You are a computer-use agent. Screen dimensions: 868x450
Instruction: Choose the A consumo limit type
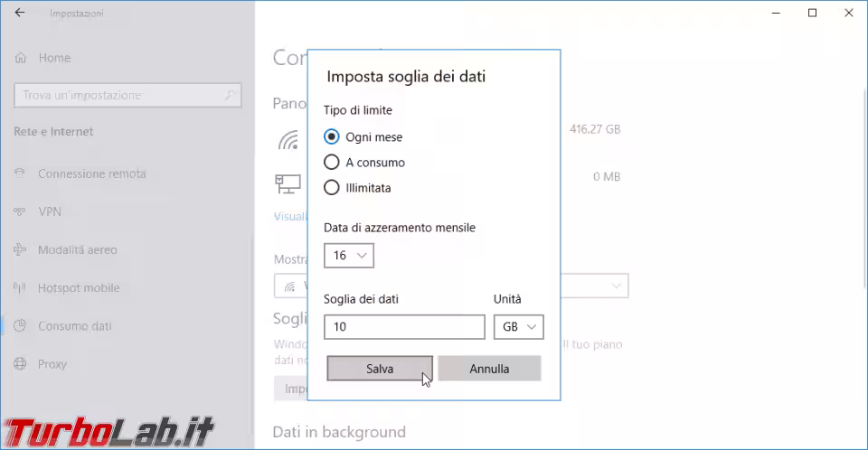pyautogui.click(x=331, y=162)
